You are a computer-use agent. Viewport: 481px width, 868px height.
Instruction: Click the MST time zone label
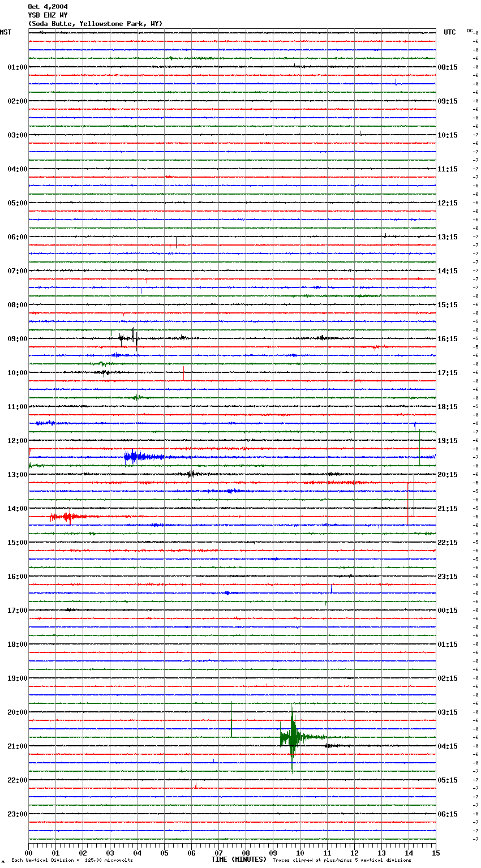point(6,32)
